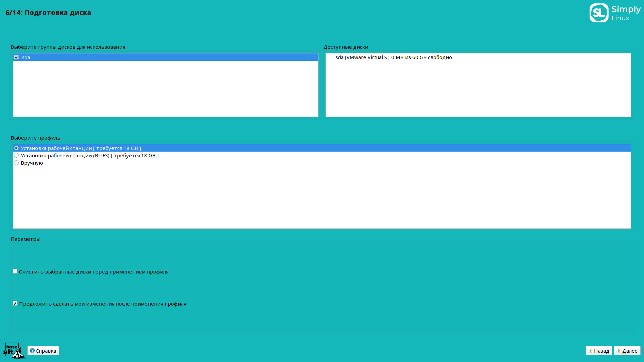The image size is (644, 362).
Task: Click empty space in available disks list
Action: [478, 89]
